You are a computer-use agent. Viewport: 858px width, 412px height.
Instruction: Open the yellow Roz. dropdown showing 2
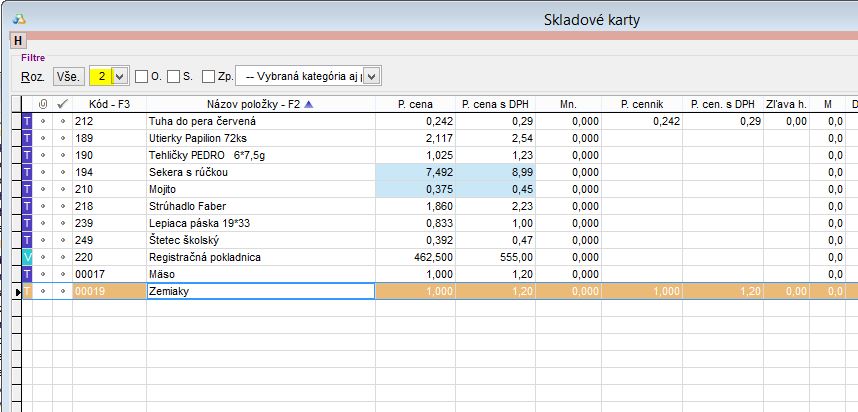pyautogui.click(x=121, y=76)
